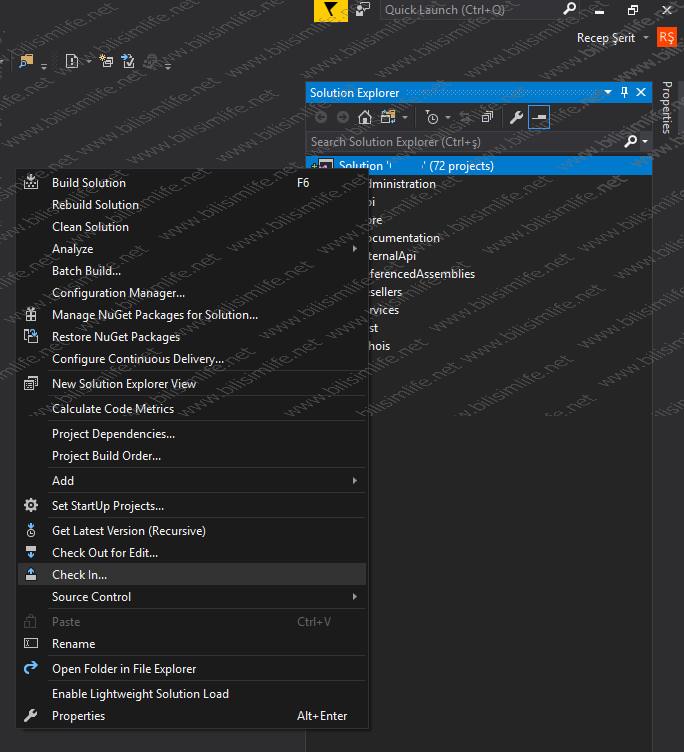Select the 'hois' tree folder
Image resolution: width=684 pixels, height=752 pixels.
pyautogui.click(x=379, y=346)
